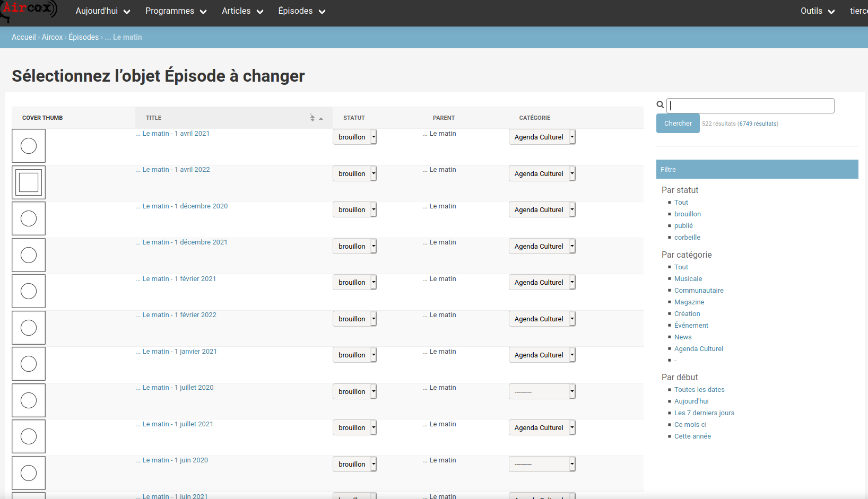Click the magnifier search icon

pos(660,105)
